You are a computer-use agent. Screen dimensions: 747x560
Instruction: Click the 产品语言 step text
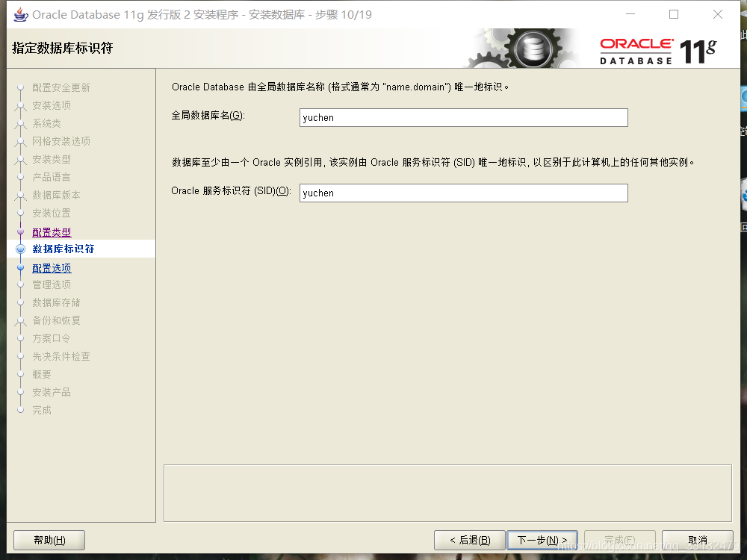(52, 177)
